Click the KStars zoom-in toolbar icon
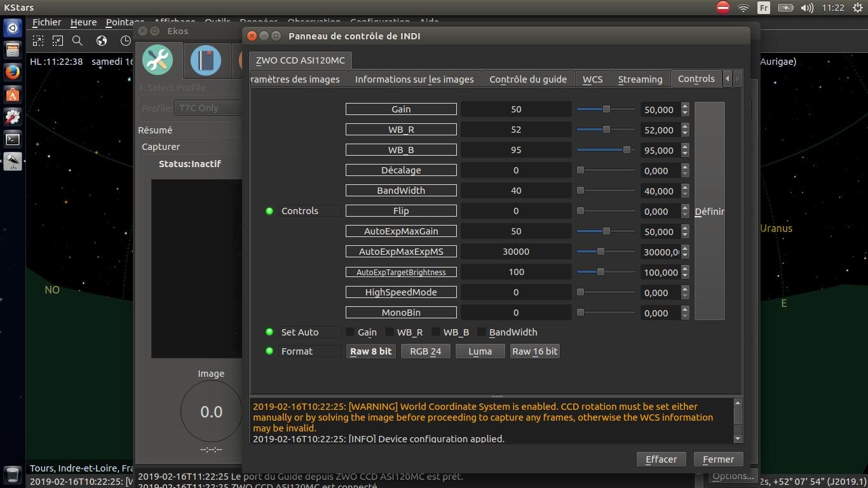The height and width of the screenshot is (488, 868). [38, 41]
